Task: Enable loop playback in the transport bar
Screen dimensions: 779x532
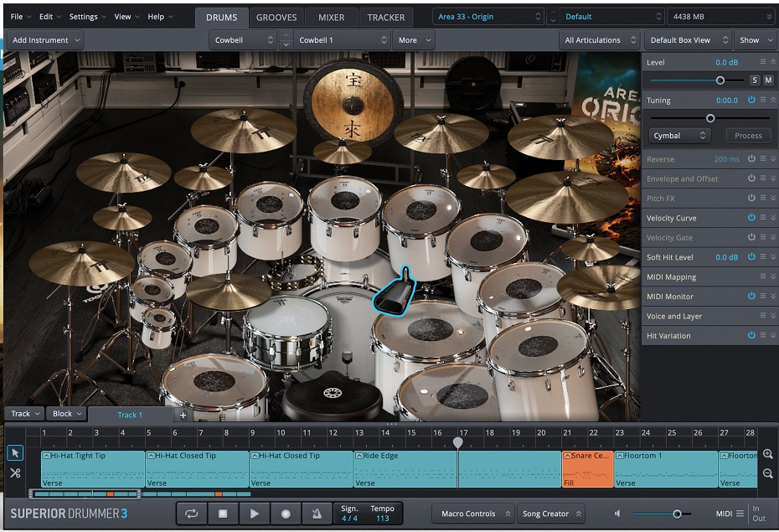Action: [x=191, y=513]
